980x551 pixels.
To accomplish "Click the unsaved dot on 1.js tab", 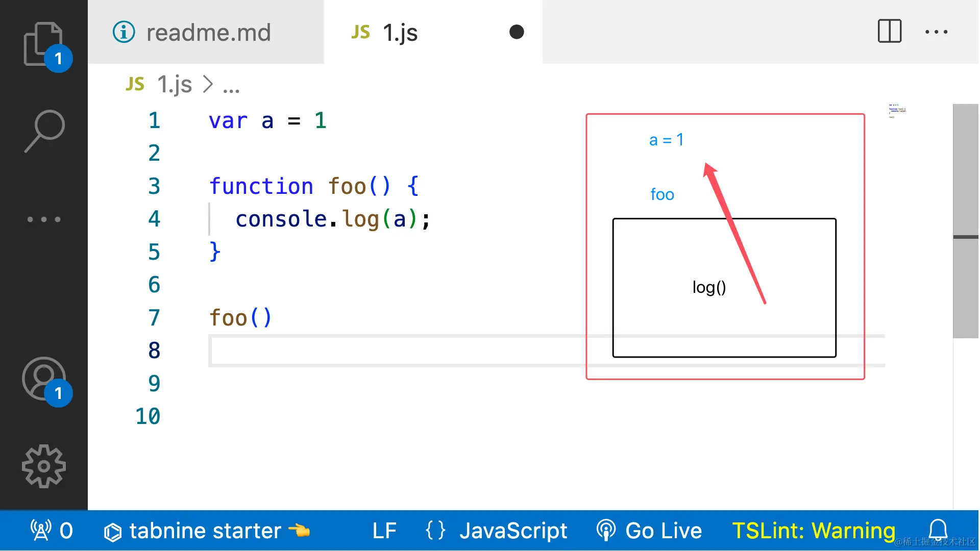I will point(517,32).
